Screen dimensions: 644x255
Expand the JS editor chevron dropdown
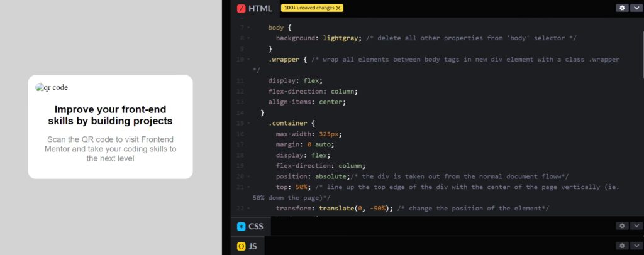636,246
